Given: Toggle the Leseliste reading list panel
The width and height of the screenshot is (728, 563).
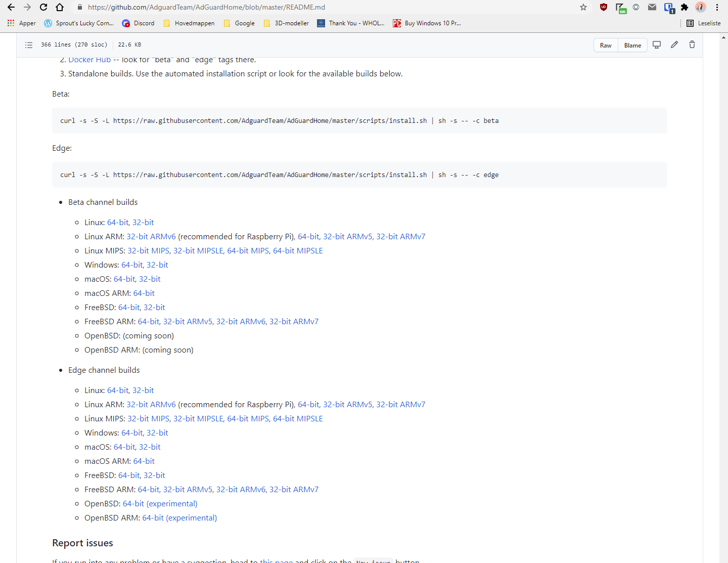Looking at the screenshot, I should tap(704, 23).
